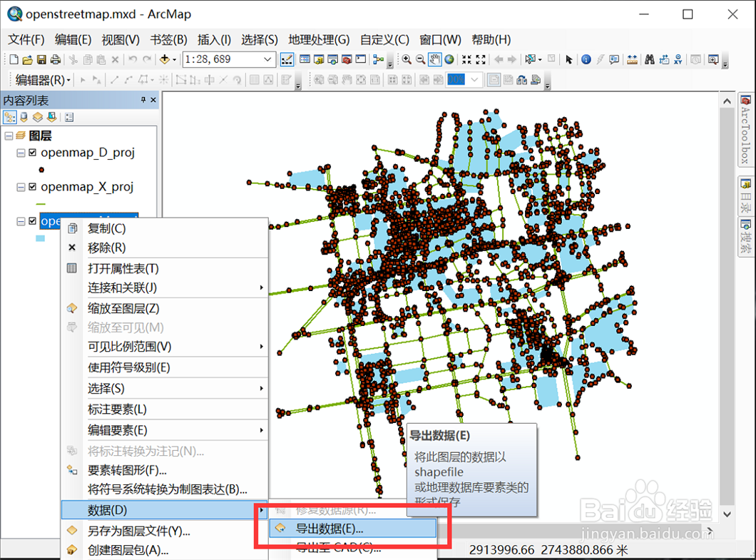Image resolution: width=756 pixels, height=560 pixels.
Task: Select the Measure ruler tool
Action: (x=632, y=59)
